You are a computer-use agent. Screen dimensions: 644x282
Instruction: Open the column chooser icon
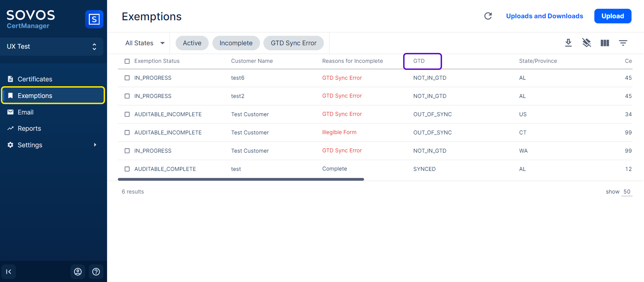coord(605,43)
